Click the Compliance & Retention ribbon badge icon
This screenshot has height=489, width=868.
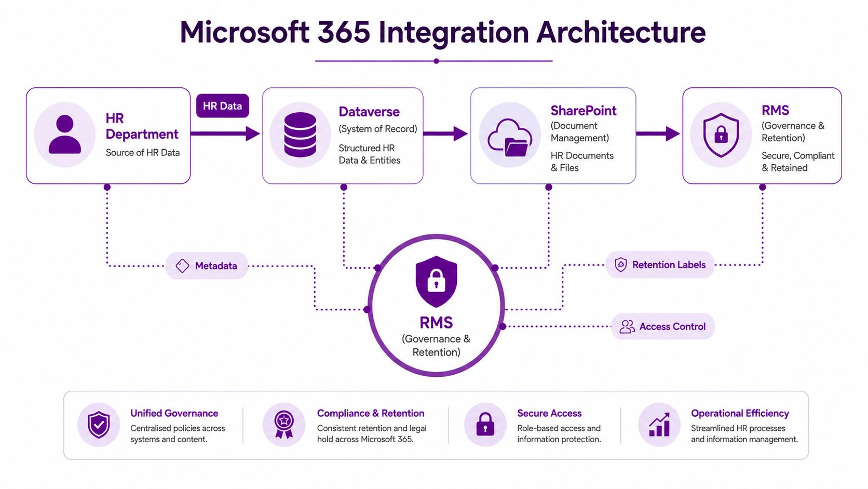click(284, 425)
